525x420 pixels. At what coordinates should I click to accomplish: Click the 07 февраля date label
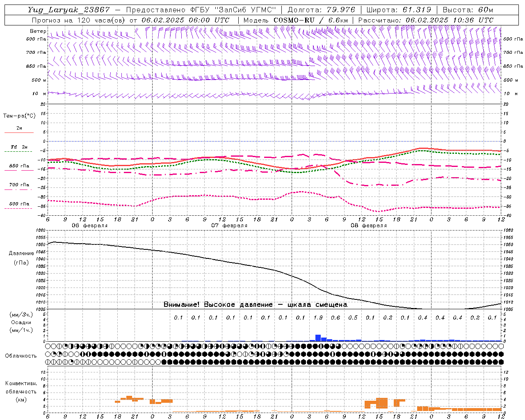[x=229, y=226]
